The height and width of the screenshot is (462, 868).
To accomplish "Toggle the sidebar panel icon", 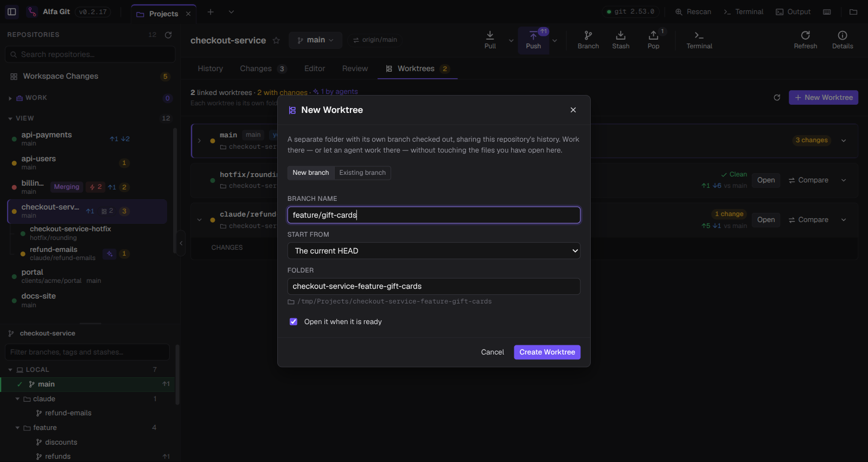I will click(11, 11).
